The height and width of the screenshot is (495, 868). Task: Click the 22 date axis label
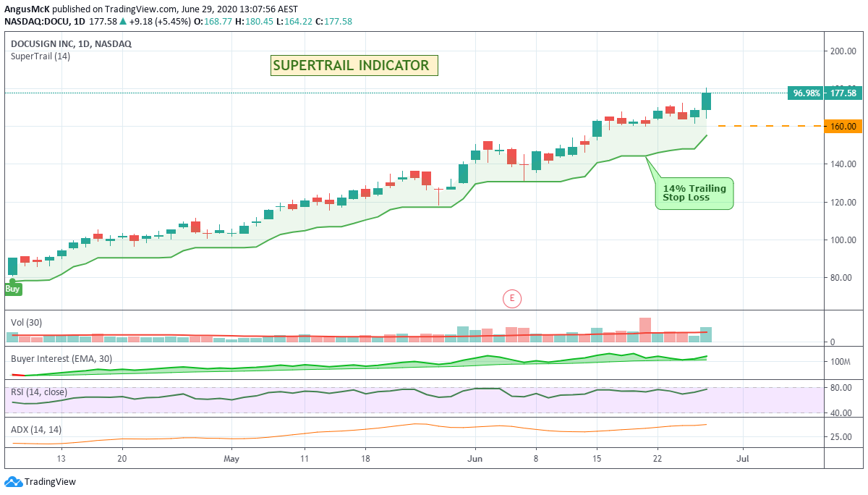tap(658, 458)
